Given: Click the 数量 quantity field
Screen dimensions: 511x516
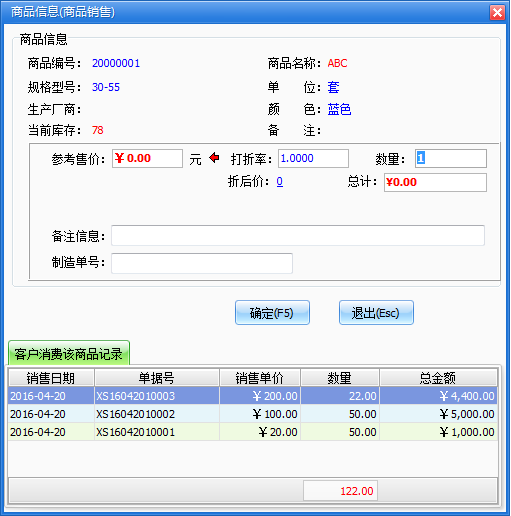Looking at the screenshot, I should click(451, 158).
